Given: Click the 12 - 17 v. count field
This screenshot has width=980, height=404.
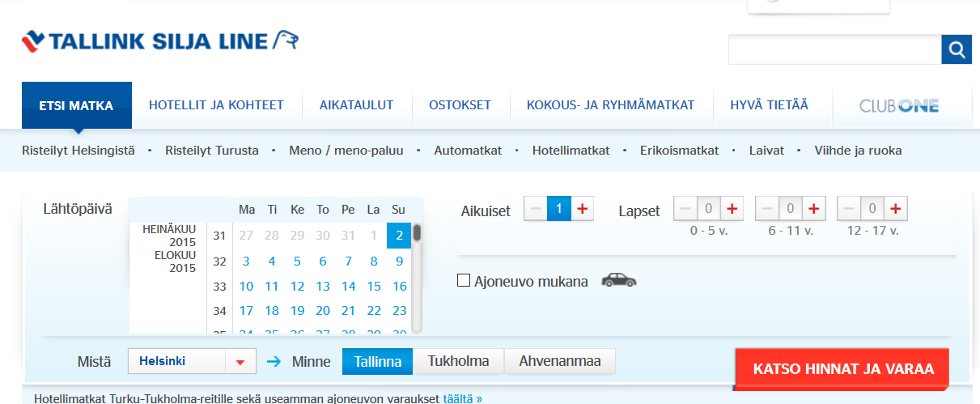Looking at the screenshot, I should pos(872,210).
